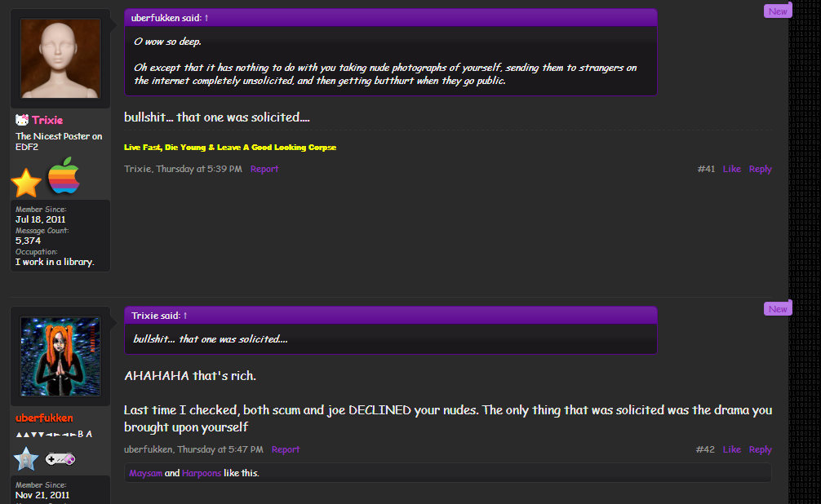821x504 pixels.
Task: Report post #42 by uberfukken
Action: [x=286, y=449]
